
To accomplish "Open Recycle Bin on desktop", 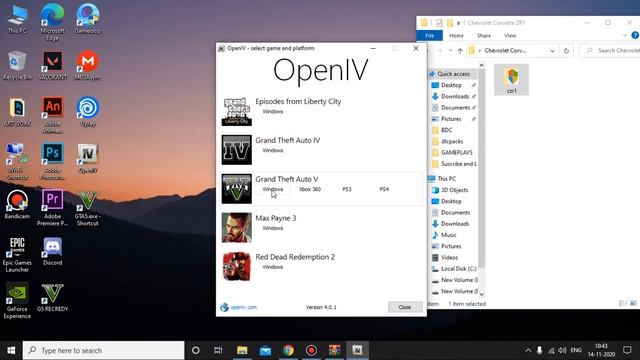I will (x=17, y=65).
